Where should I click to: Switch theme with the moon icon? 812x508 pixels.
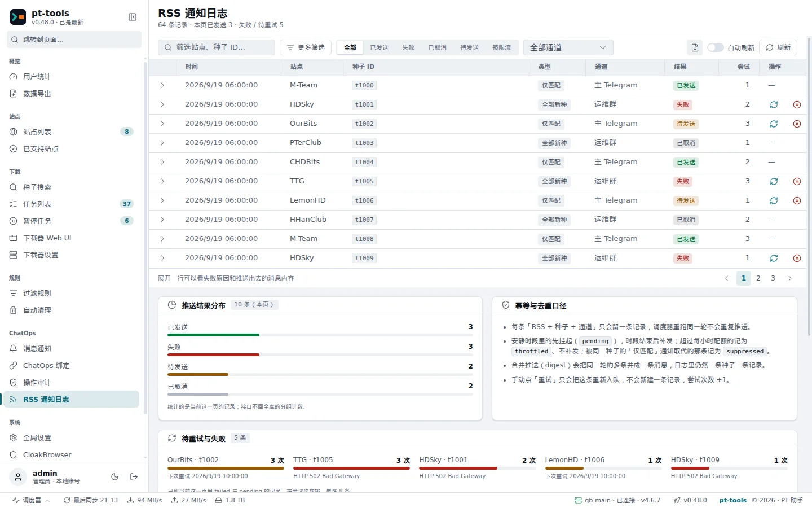point(115,476)
